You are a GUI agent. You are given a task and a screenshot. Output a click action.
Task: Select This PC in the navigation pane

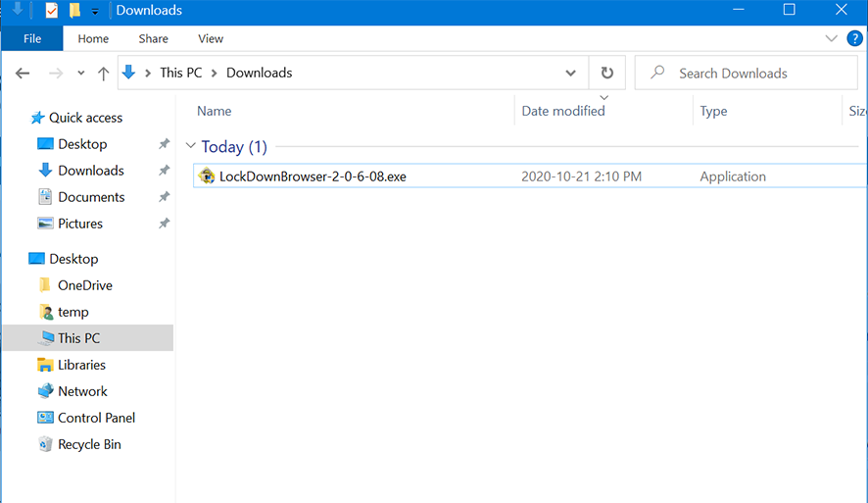[x=88, y=338]
